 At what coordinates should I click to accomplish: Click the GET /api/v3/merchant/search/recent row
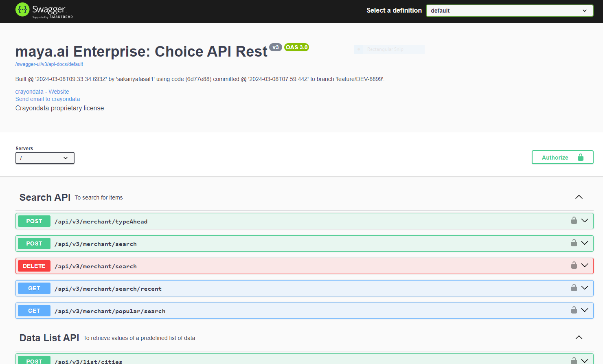[x=285, y=288]
